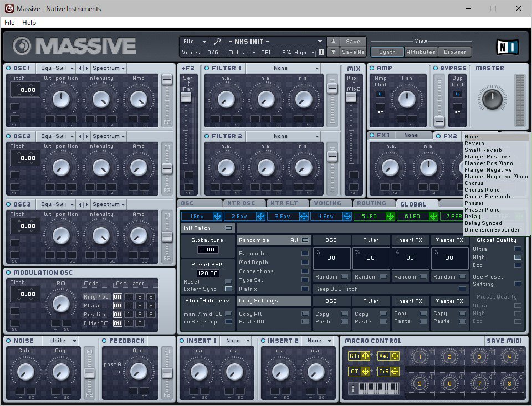Toggle OSC2 power button

pos(8,136)
